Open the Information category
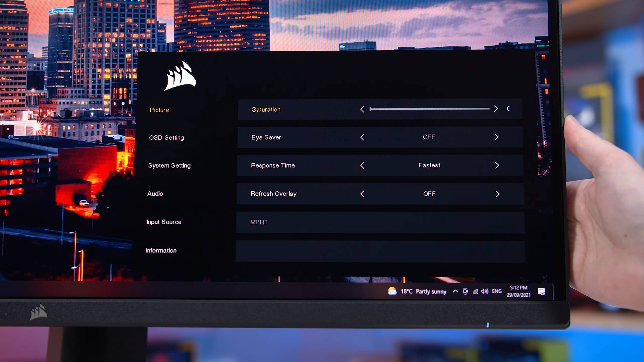 tap(161, 250)
